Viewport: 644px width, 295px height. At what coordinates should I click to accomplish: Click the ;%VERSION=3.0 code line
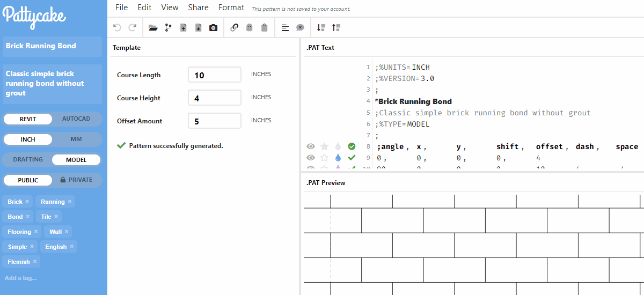point(404,78)
